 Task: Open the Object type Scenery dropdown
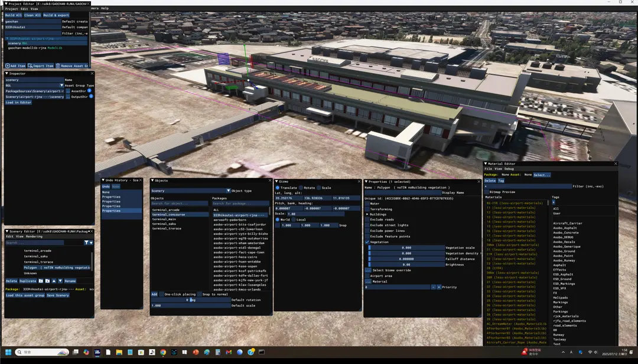pyautogui.click(x=228, y=191)
